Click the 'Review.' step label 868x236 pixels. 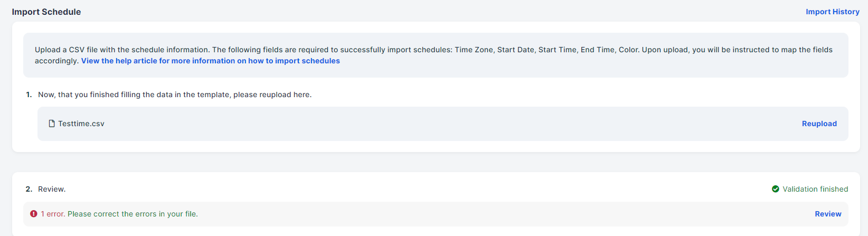[x=52, y=189]
